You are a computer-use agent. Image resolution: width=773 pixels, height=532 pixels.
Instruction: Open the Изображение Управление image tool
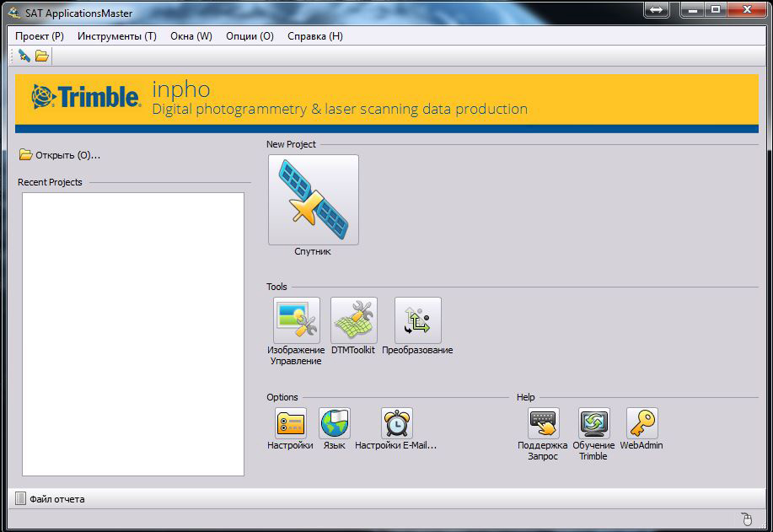(x=296, y=320)
